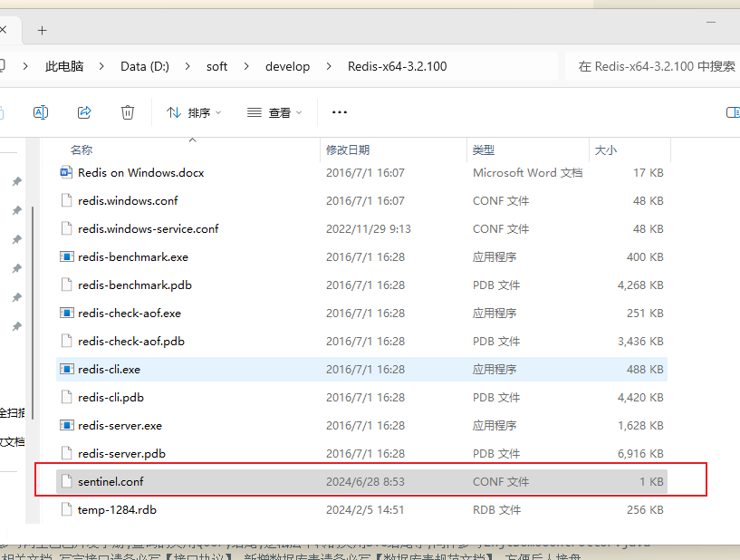The height and width of the screenshot is (560, 740).
Task: Go to develop folder in breadcrumb
Action: coord(287,66)
